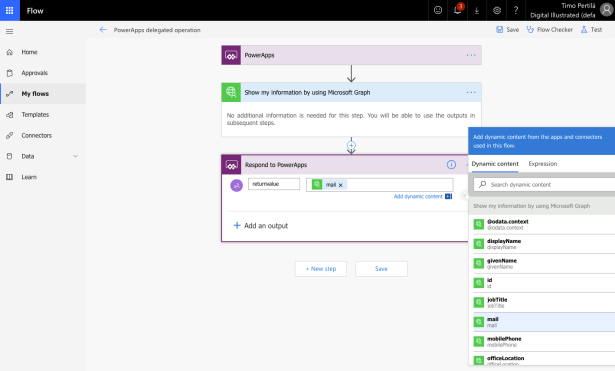Select My flows in sidebar
Viewport: 615px width, 371px height.
pos(43,94)
